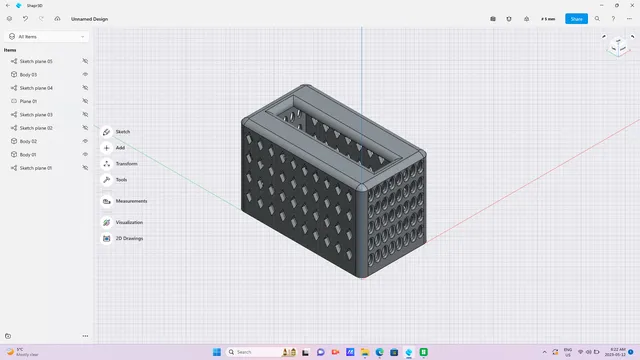Screen dimensions: 640x360
Task: Click the Windows taskbar Search box
Action: [x=253, y=352]
